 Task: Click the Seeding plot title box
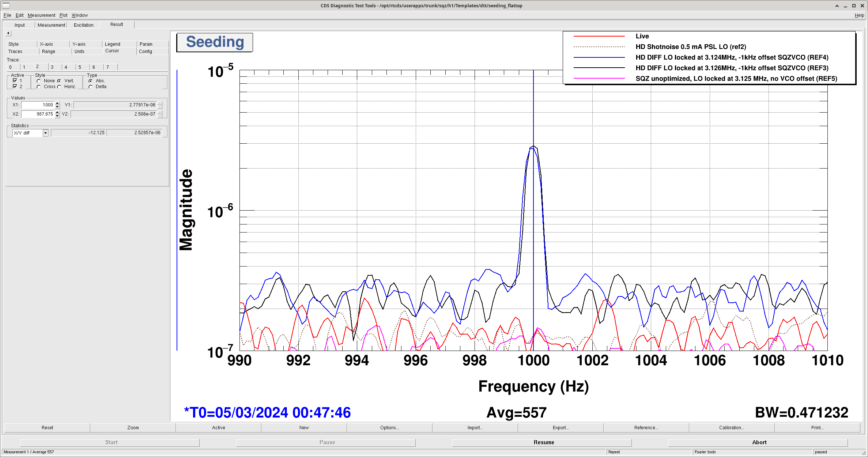[215, 42]
